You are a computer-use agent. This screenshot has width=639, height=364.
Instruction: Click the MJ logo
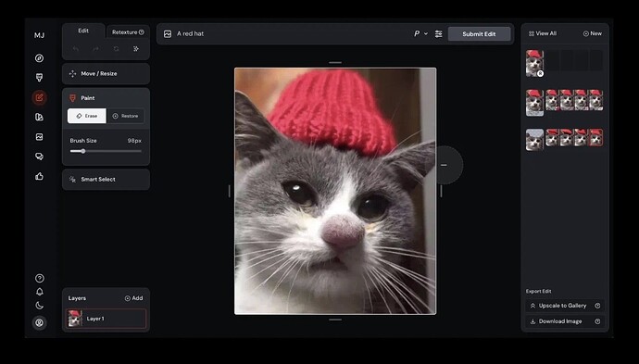(x=39, y=35)
